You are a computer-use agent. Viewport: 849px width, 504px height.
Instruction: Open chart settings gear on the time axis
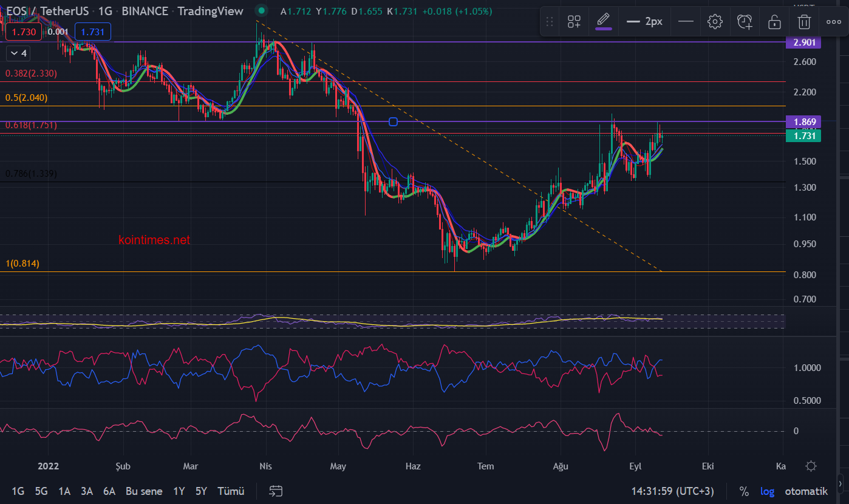811,466
